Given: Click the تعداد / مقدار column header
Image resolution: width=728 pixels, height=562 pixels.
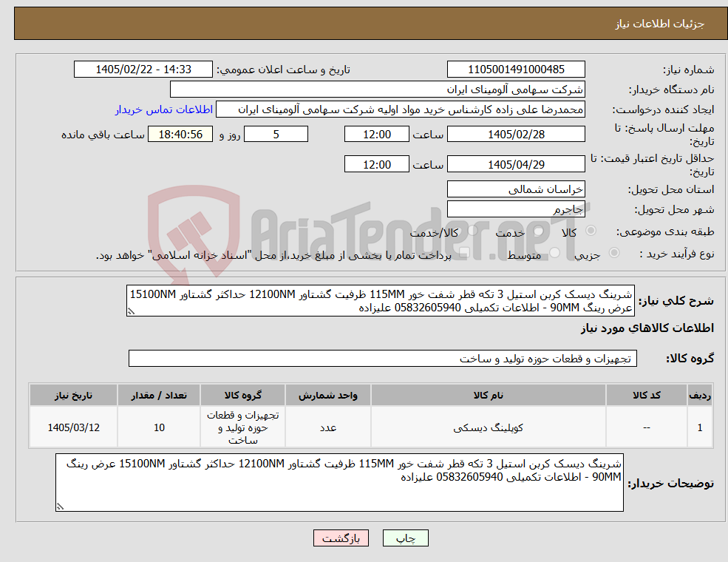Looking at the screenshot, I should point(159,396).
